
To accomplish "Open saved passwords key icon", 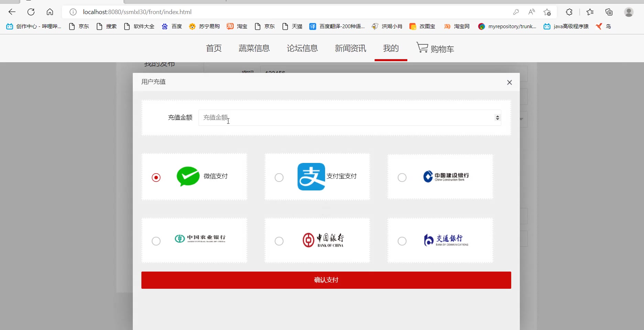I will click(516, 12).
